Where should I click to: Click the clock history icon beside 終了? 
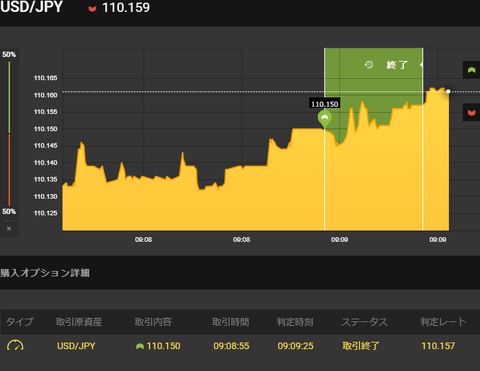coord(369,65)
